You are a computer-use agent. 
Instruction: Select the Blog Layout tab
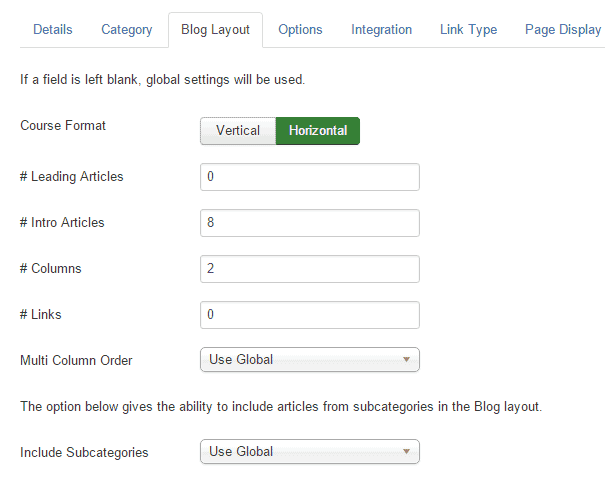(215, 30)
